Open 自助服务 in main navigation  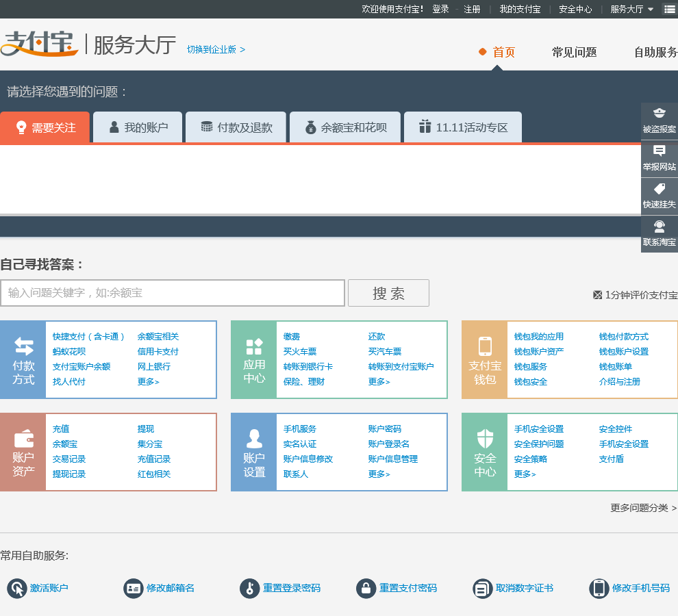point(656,52)
